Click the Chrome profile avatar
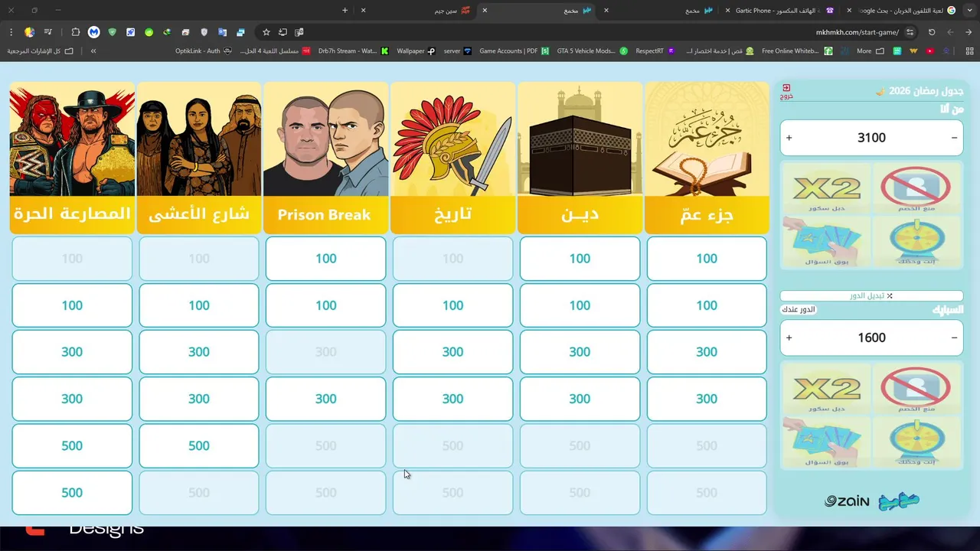980x551 pixels. tap(30, 32)
